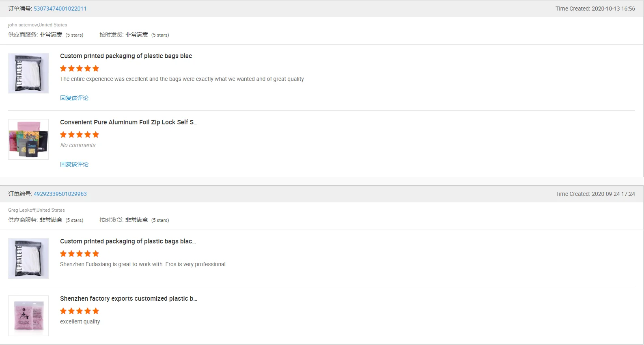This screenshot has width=644, height=345.
Task: Click second order's Custom printed packaging title
Action: [128, 241]
